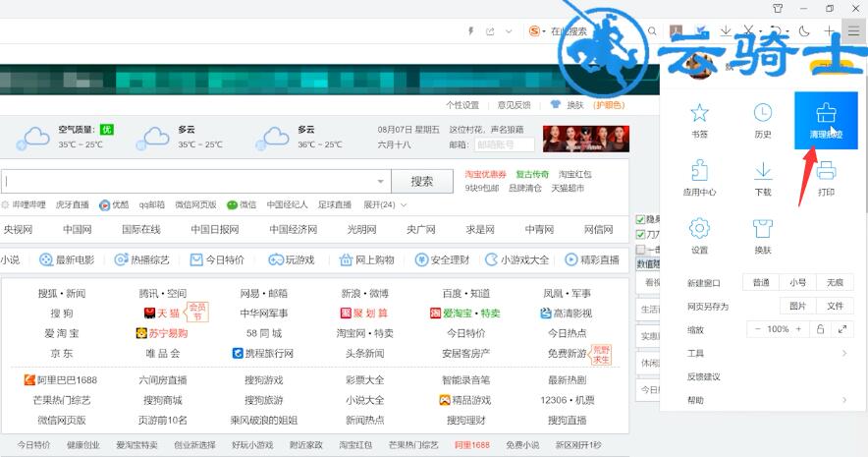Decrease zoom with the minus button
Image resolution: width=868 pixels, height=457 pixels.
point(757,329)
